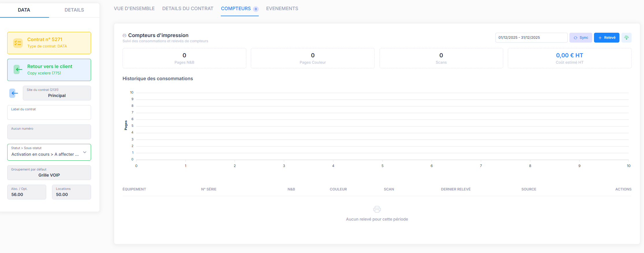Click the green back arrow icon
Image resolution: width=644 pixels, height=253 pixels.
[18, 69]
